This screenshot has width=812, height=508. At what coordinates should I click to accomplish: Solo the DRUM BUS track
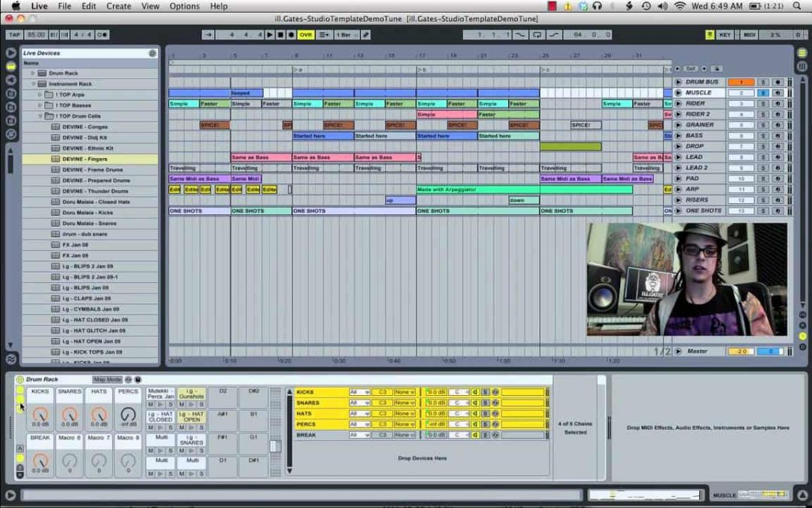763,83
